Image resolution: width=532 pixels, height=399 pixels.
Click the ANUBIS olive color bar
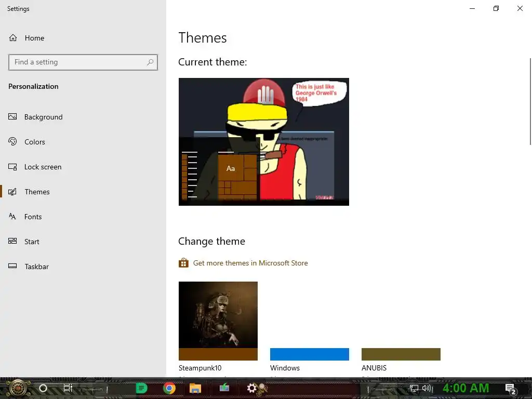click(401, 354)
